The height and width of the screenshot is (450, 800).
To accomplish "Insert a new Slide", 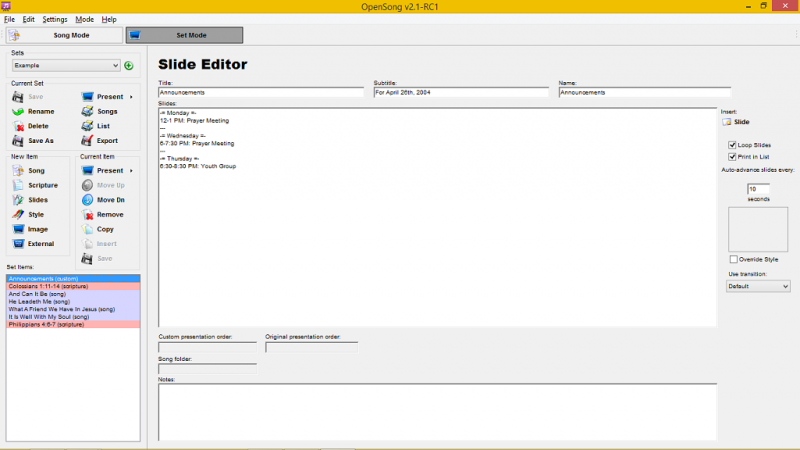I will point(735,122).
